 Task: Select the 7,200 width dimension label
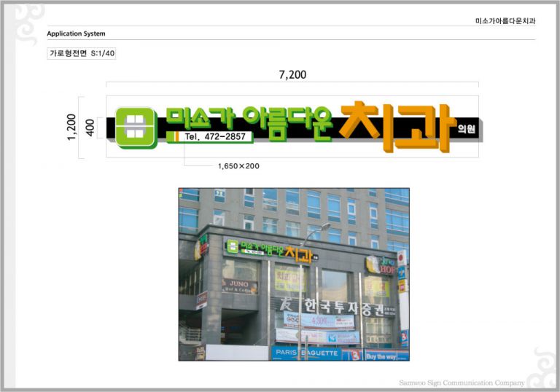coord(292,74)
